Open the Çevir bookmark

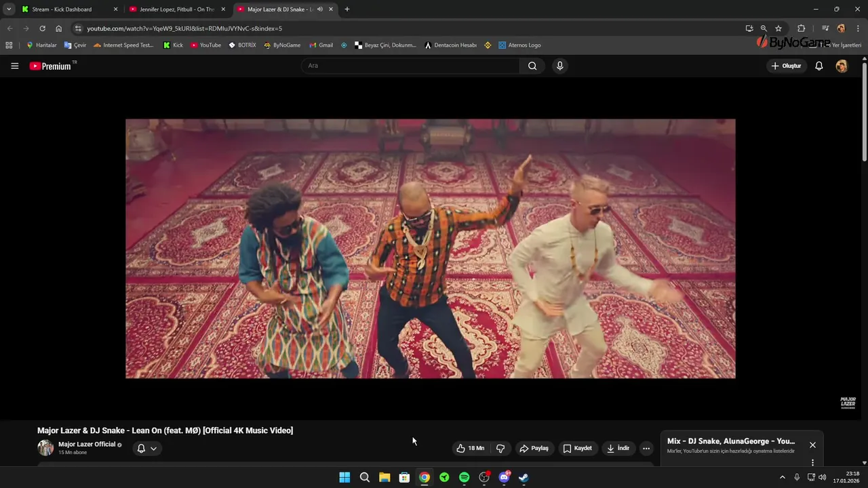(x=75, y=45)
